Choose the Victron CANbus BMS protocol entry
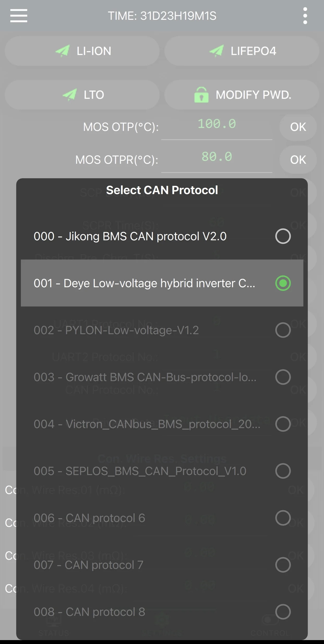This screenshot has height=644, width=324. tap(147, 424)
